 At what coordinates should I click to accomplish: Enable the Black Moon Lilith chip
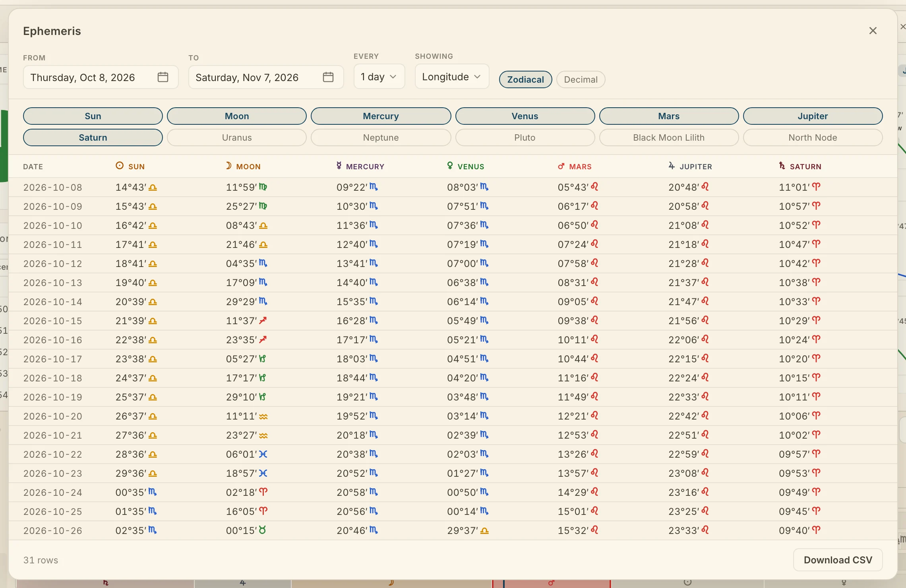point(669,137)
